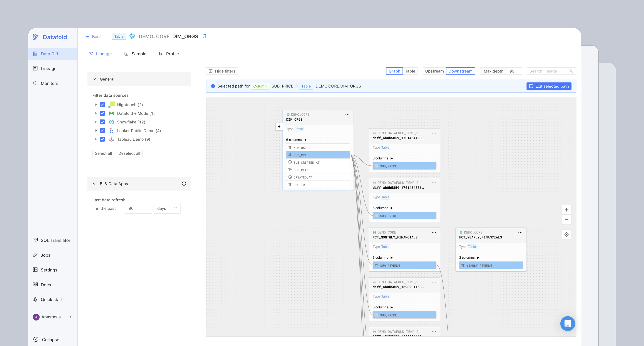This screenshot has height=346, width=644.
Task: Click the Anastasia user avatar
Action: coord(36,317)
